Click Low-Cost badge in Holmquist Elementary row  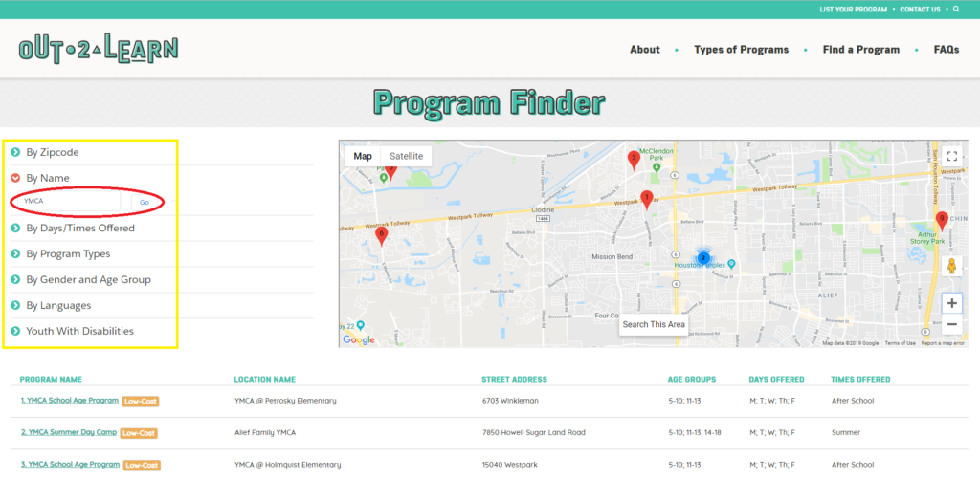click(142, 466)
